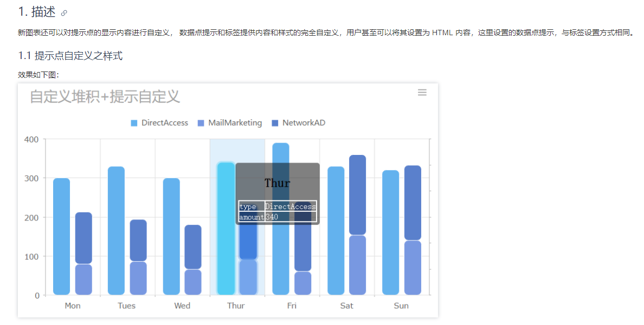Click Sun NetworkAD dark blue bar segment
The width and height of the screenshot is (644, 325).
[413, 203]
